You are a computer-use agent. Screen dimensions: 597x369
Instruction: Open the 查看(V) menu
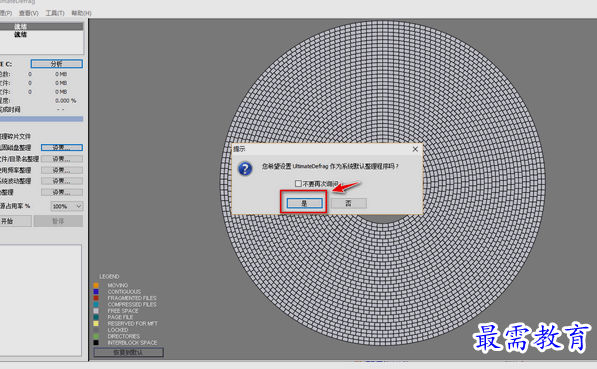[x=29, y=13]
